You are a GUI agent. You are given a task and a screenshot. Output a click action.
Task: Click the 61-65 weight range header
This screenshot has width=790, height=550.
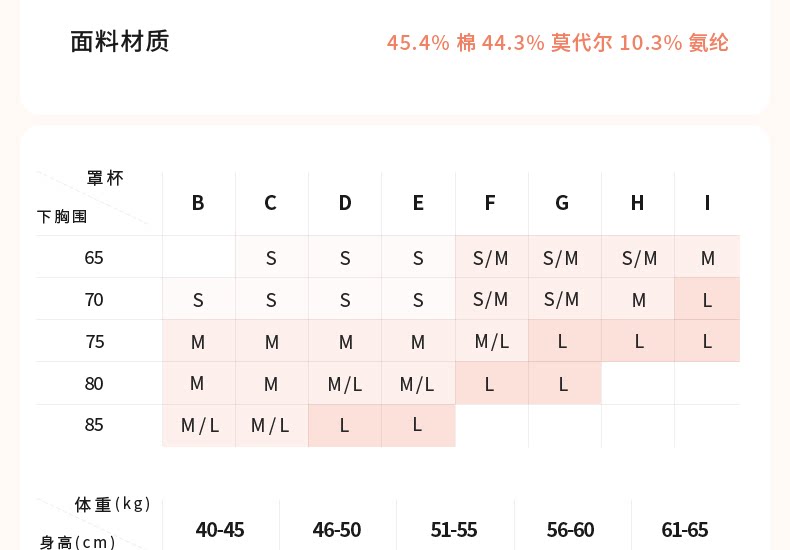(685, 530)
